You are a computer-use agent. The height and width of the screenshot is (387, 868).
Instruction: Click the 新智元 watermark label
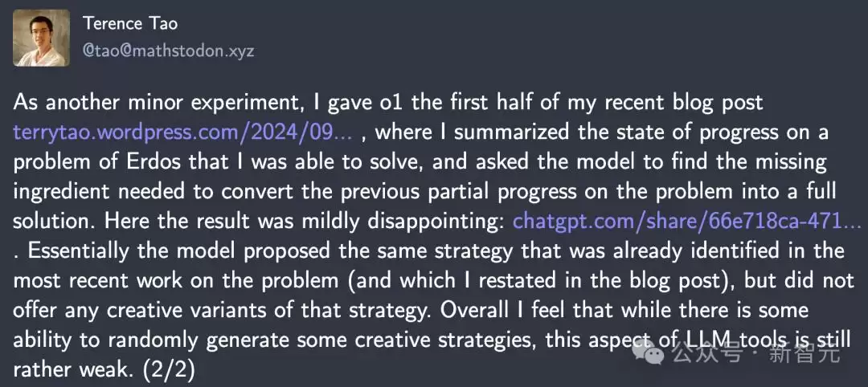point(805,354)
